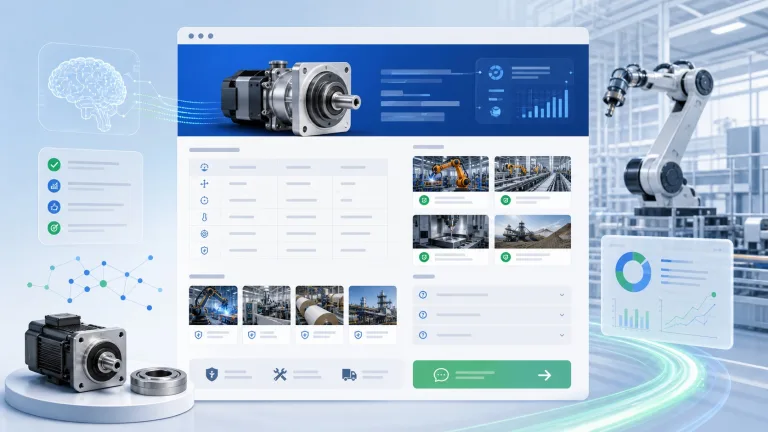This screenshot has height=432, width=768.
Task: Click the green target icon in the checklist card
Action: [54, 228]
